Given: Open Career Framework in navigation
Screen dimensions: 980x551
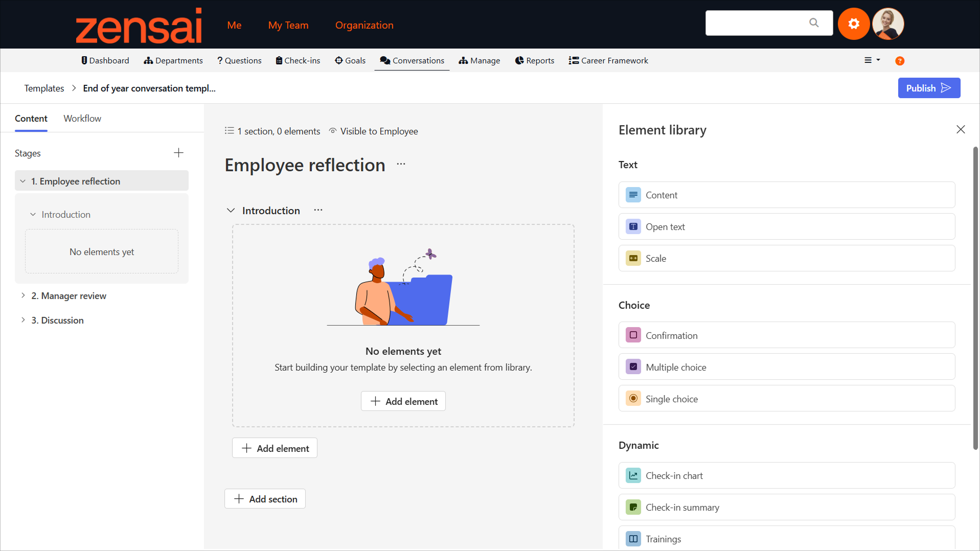Looking at the screenshot, I should point(608,60).
